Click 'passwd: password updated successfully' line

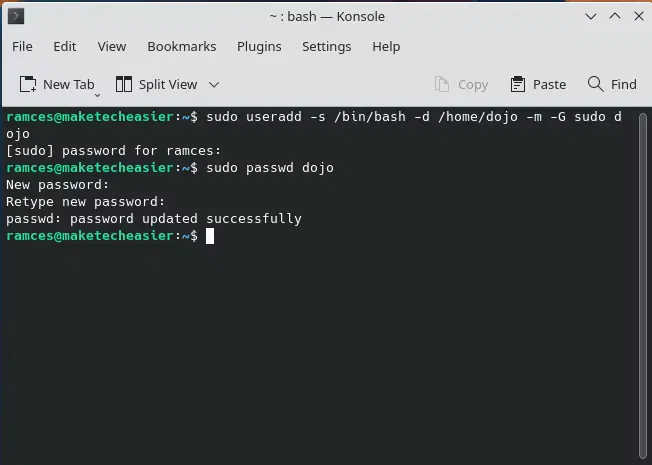154,219
